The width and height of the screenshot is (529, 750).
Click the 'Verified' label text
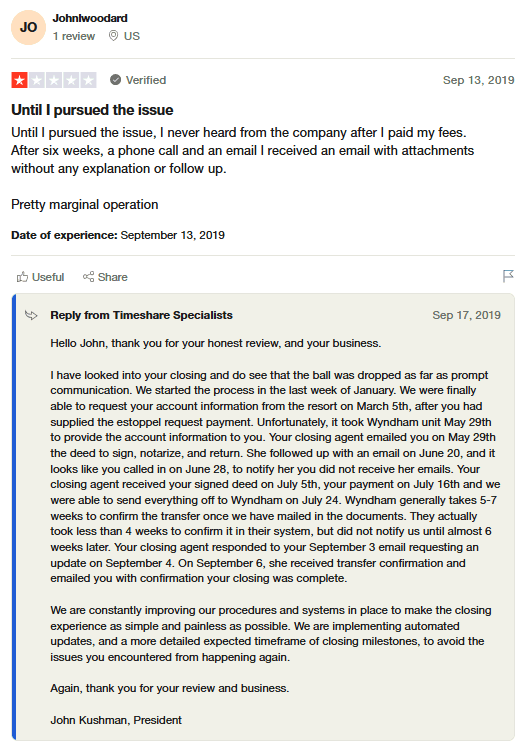pyautogui.click(x=146, y=80)
